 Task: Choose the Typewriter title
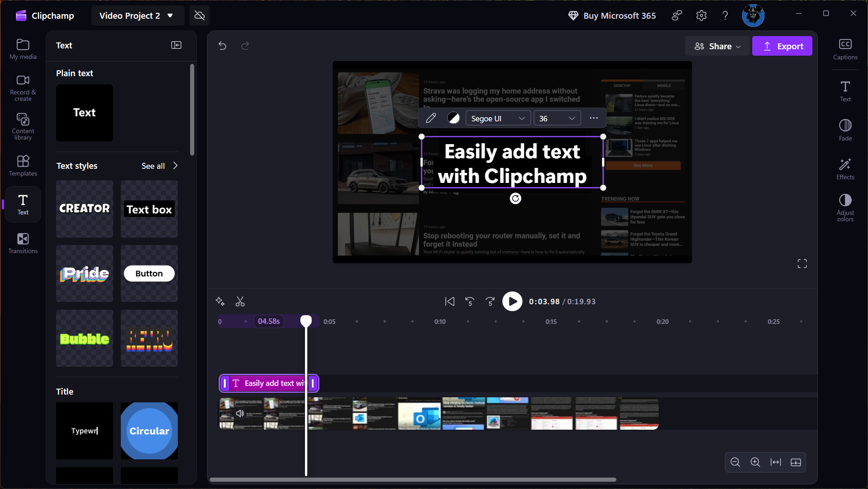[84, 431]
